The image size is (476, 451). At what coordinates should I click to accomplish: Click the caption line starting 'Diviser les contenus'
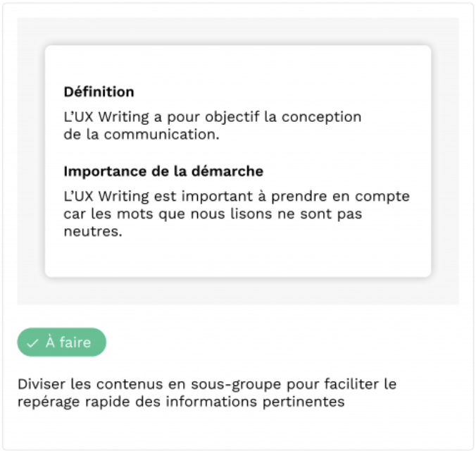coord(207,385)
